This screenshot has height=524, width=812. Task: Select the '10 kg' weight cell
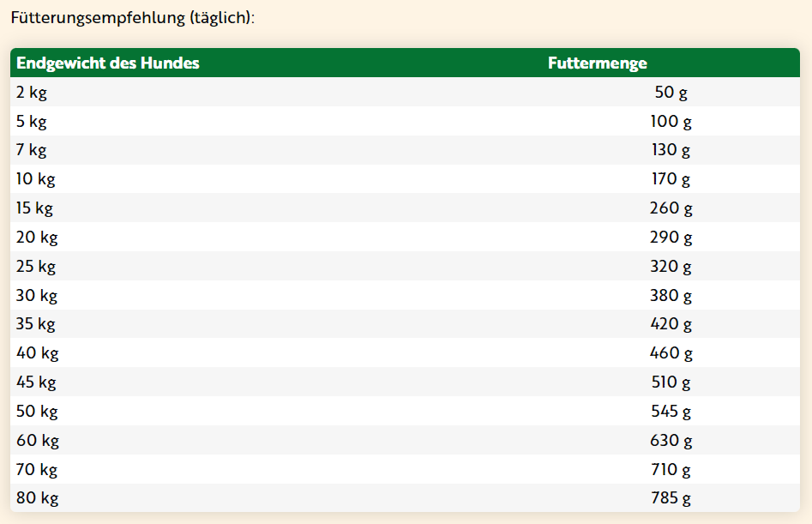coord(35,179)
